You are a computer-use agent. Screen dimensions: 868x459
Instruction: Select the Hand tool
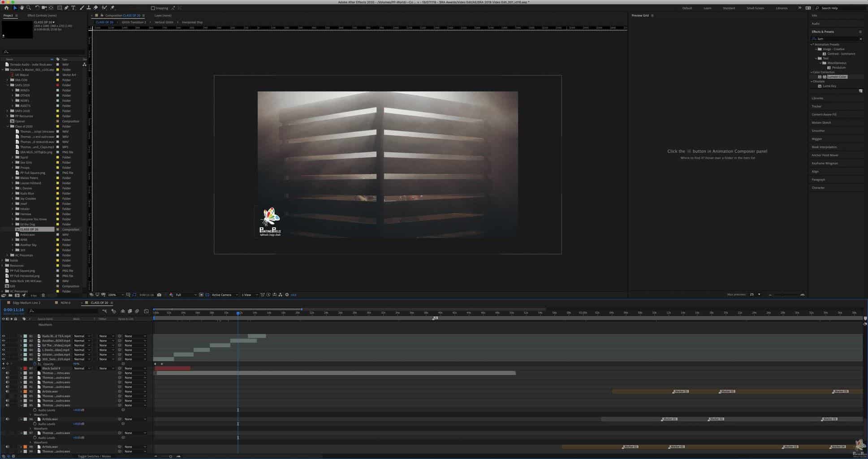(22, 8)
